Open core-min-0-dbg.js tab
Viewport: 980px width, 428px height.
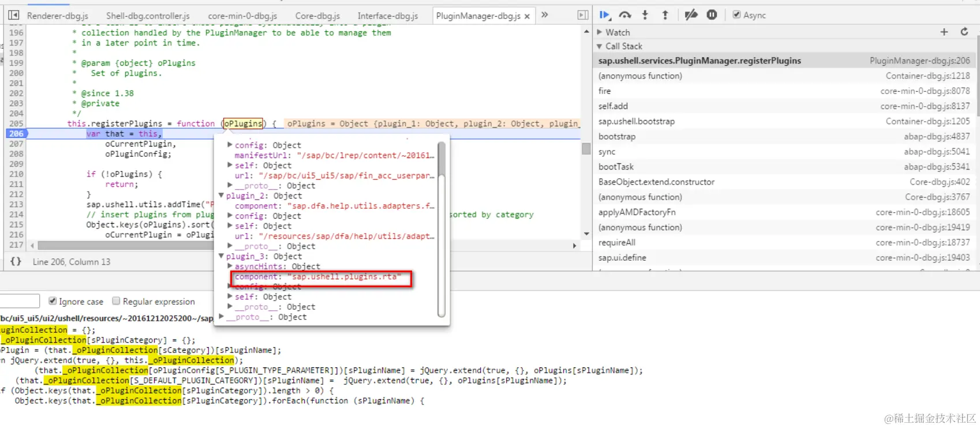pyautogui.click(x=242, y=16)
